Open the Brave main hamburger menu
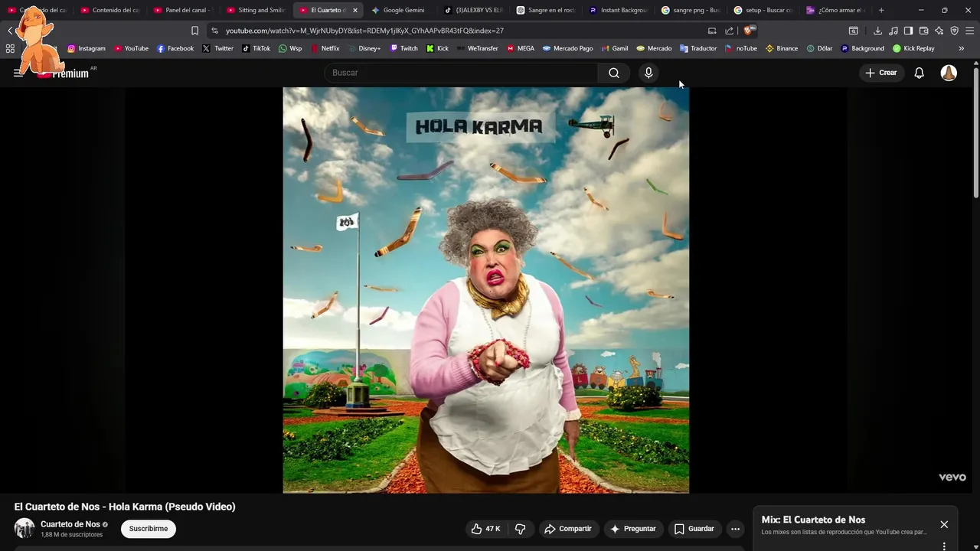This screenshot has width=980, height=551. 969,31
